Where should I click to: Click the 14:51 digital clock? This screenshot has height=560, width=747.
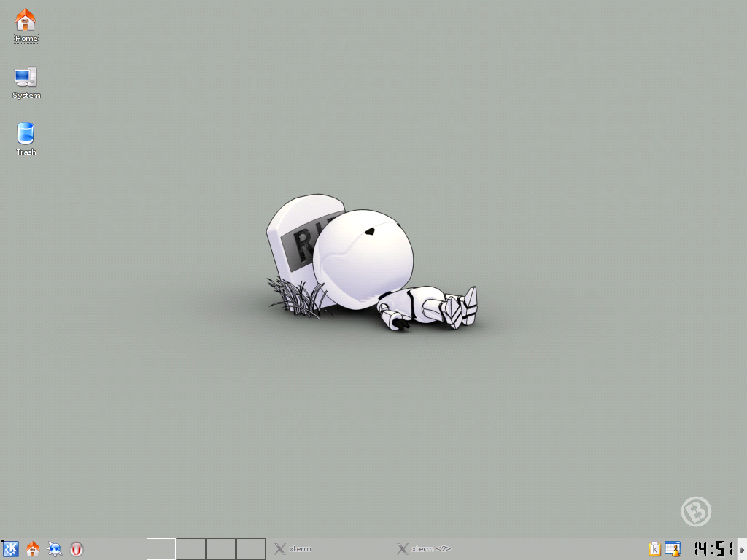pyautogui.click(x=713, y=549)
